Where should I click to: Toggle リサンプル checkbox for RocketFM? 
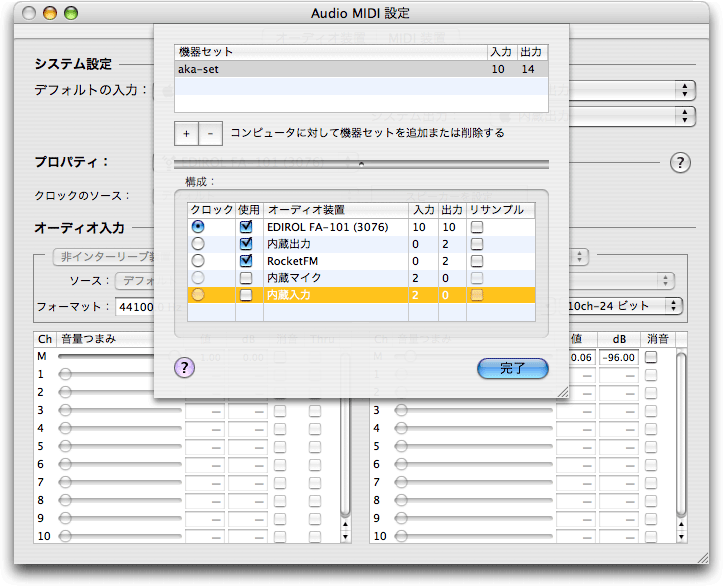[477, 261]
